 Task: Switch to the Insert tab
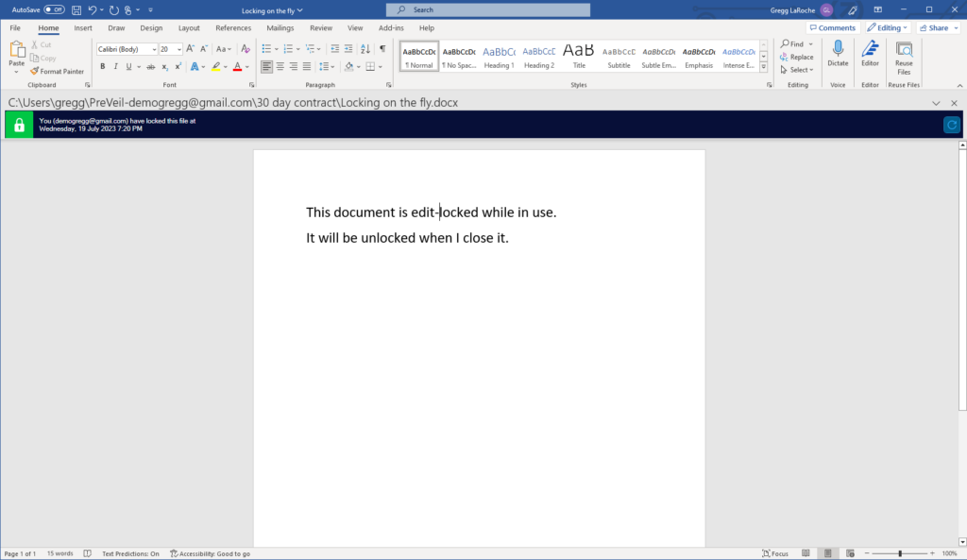[x=83, y=28]
